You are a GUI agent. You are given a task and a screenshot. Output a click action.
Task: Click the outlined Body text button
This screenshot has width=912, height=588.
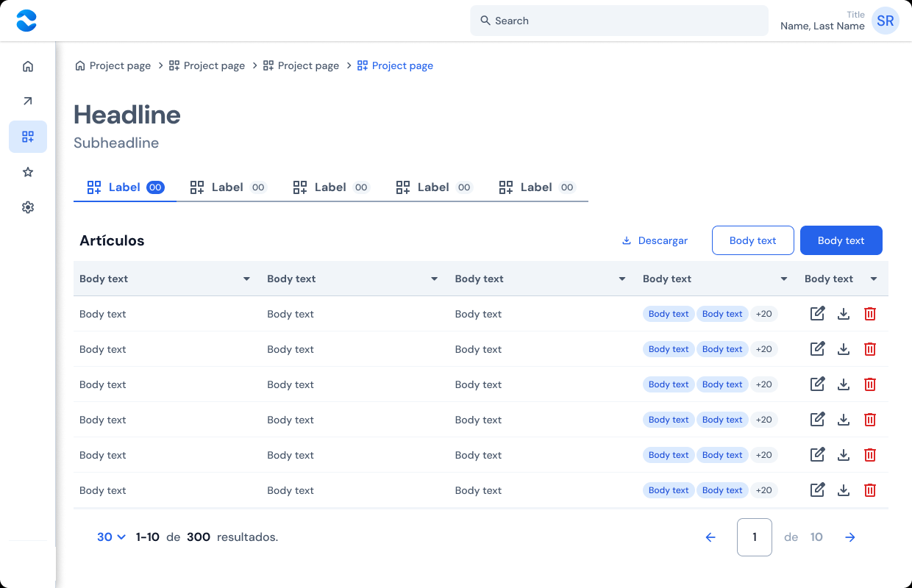pyautogui.click(x=753, y=240)
